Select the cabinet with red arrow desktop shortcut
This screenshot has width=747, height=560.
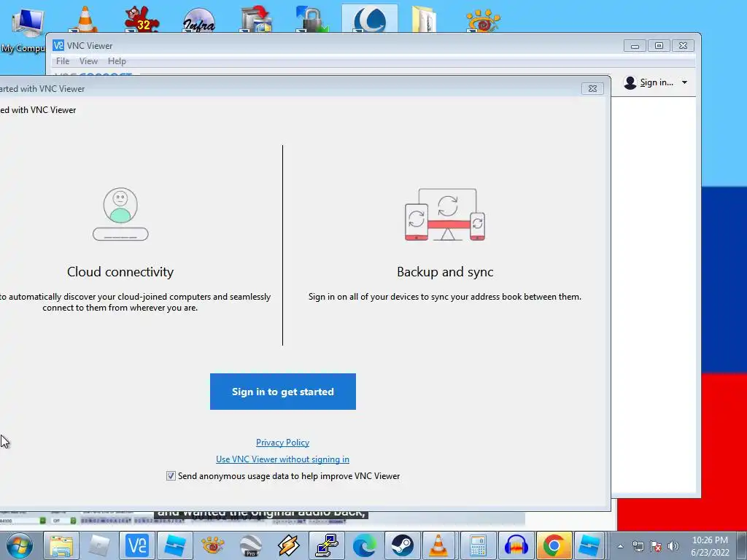point(256,18)
